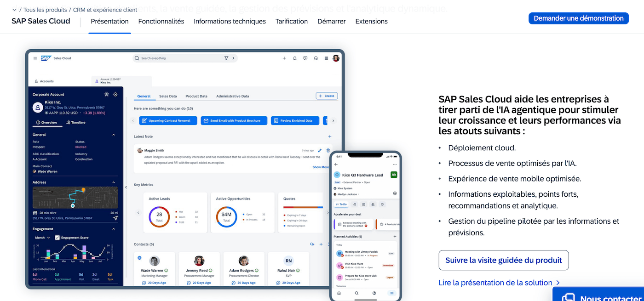The image size is (644, 301).
Task: Toggle the Engagement Score checkbox
Action: click(x=57, y=238)
